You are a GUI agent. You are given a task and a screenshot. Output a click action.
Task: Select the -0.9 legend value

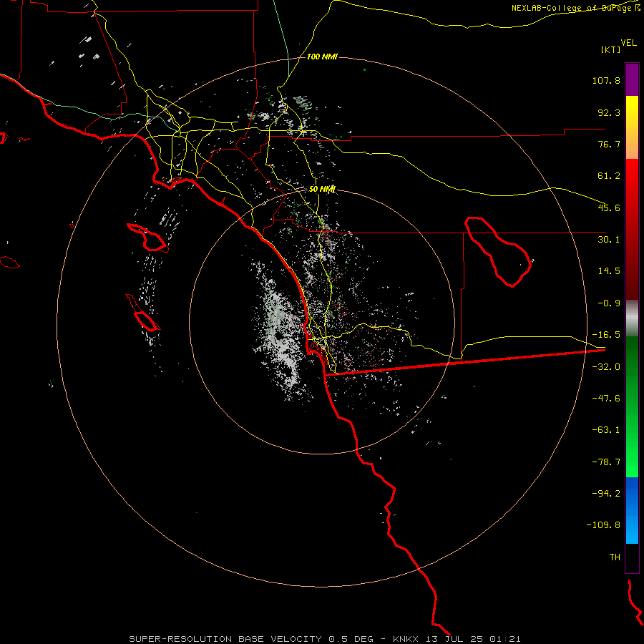(609, 303)
